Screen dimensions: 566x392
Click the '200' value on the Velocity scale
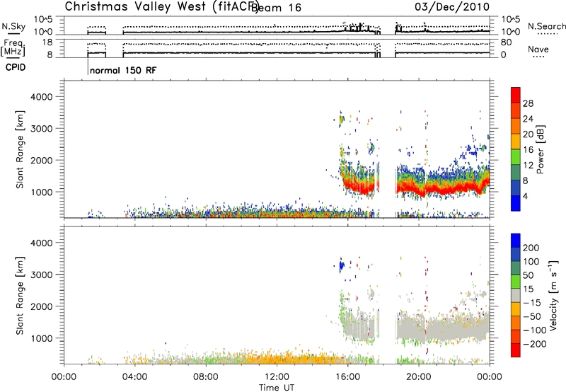[x=531, y=248]
